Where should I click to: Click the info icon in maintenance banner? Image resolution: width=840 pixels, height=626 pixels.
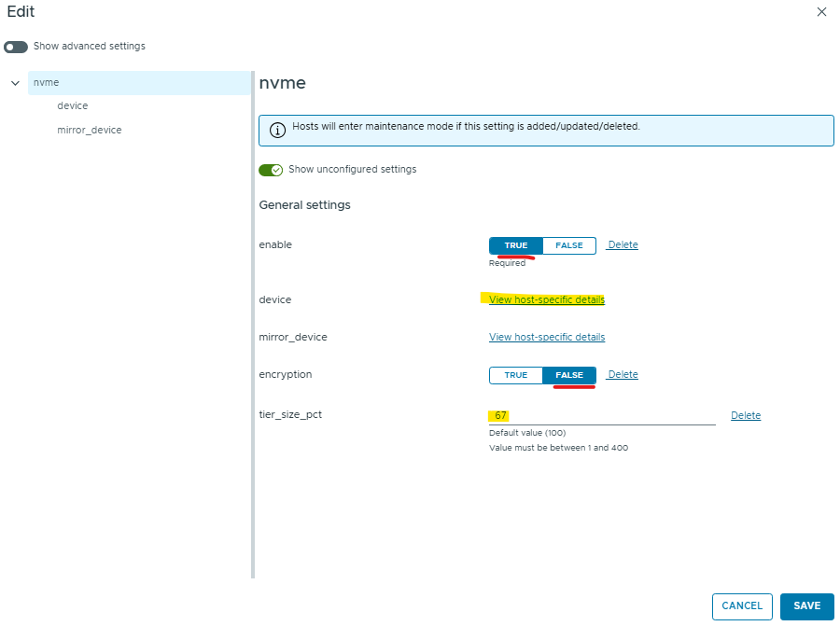tap(277, 130)
